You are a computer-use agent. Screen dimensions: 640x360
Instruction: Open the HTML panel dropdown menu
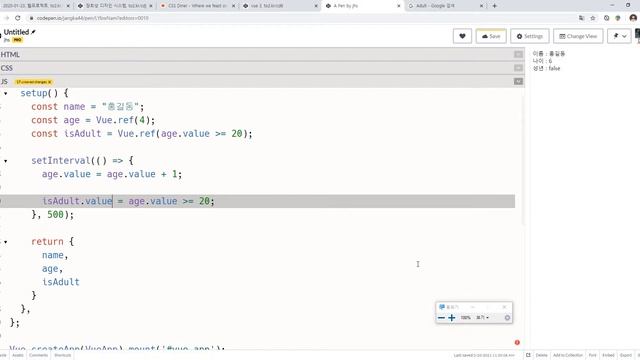518,54
